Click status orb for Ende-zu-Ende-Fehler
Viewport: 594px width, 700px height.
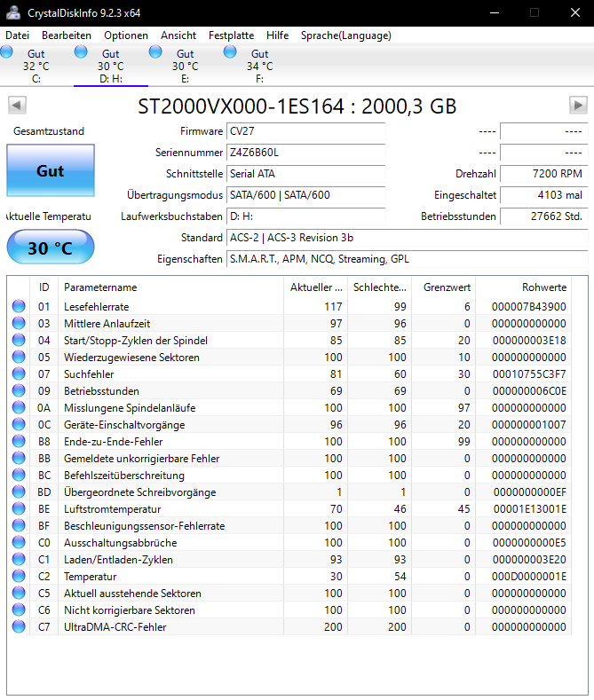[x=19, y=442]
